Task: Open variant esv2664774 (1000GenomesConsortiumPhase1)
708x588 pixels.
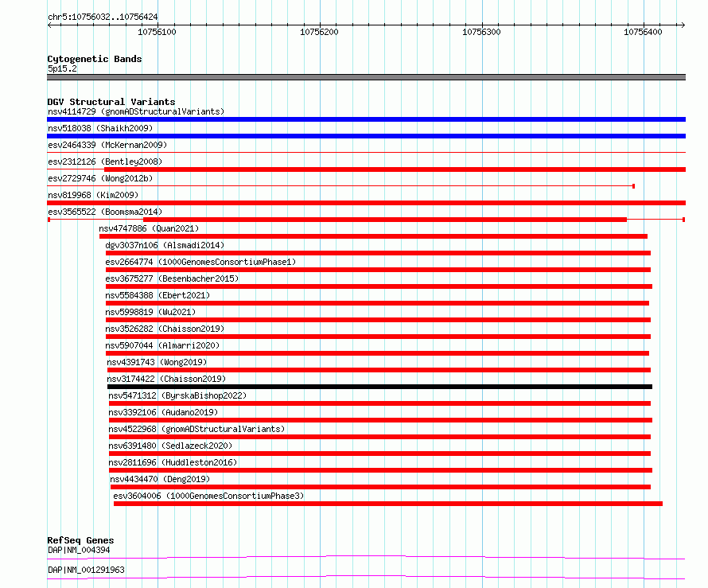Action: coord(200,262)
